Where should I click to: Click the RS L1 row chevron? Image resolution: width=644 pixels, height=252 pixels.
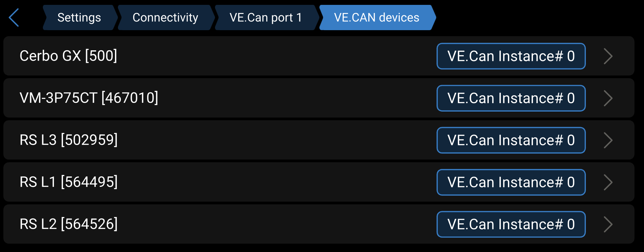point(608,182)
